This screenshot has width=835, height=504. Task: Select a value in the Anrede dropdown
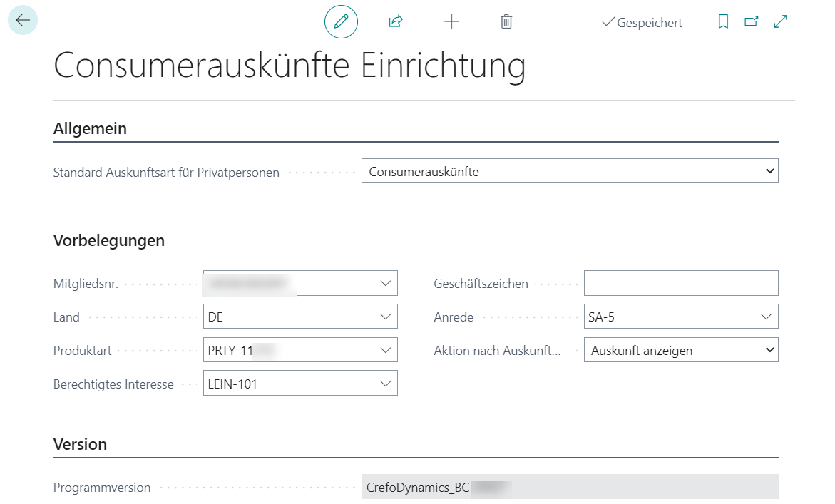coord(768,316)
